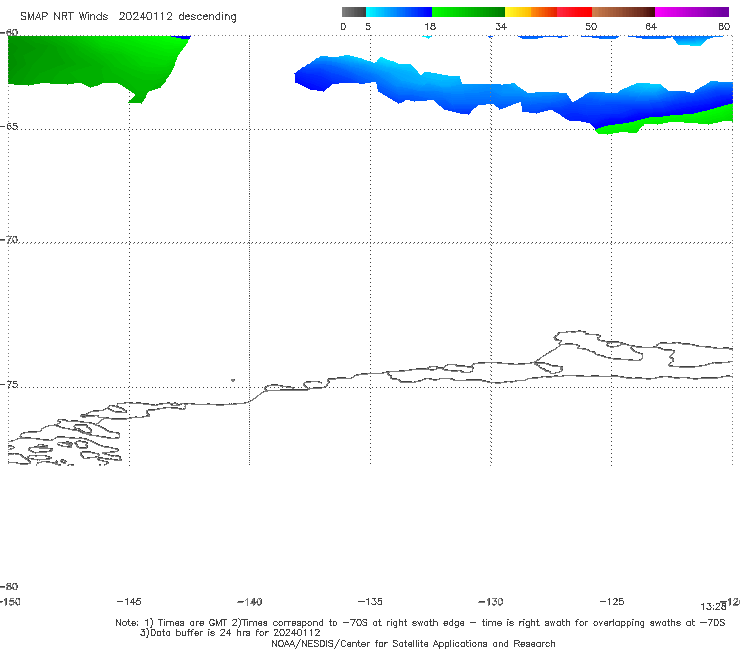The image size is (740, 650).
Task: Click the yellow-orange segment of the color bar
Action: pyautogui.click(x=531, y=12)
